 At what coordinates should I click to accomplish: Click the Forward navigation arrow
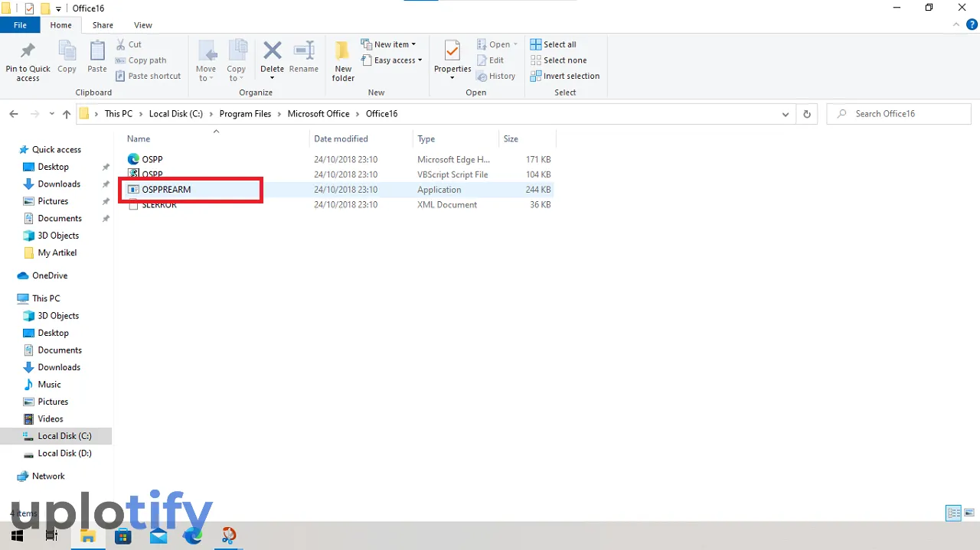(x=34, y=114)
